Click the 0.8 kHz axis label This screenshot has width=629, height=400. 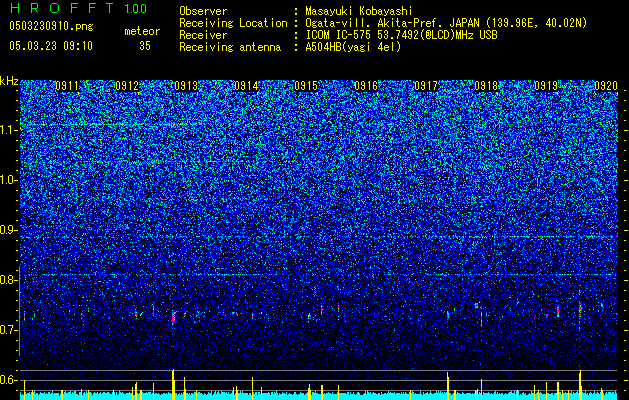click(x=8, y=280)
